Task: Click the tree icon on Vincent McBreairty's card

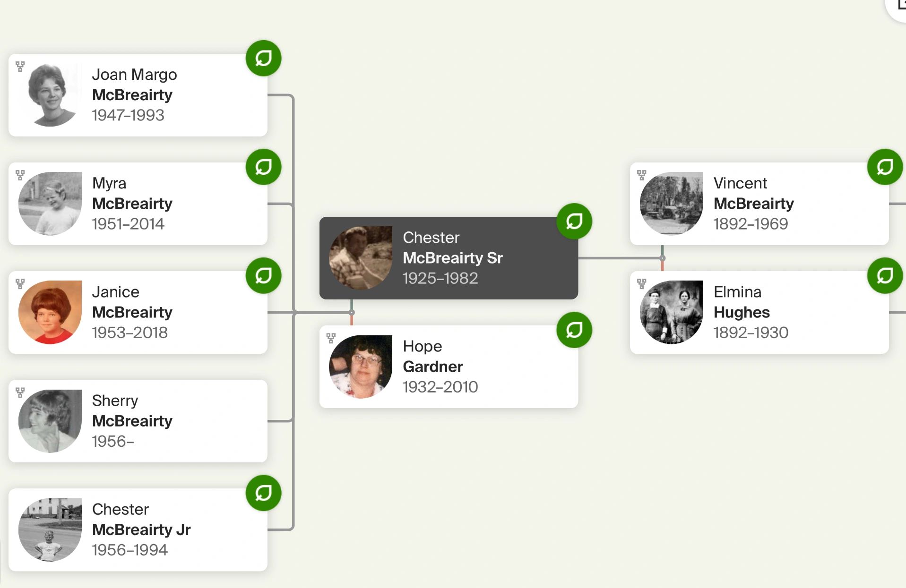Action: coord(641,175)
